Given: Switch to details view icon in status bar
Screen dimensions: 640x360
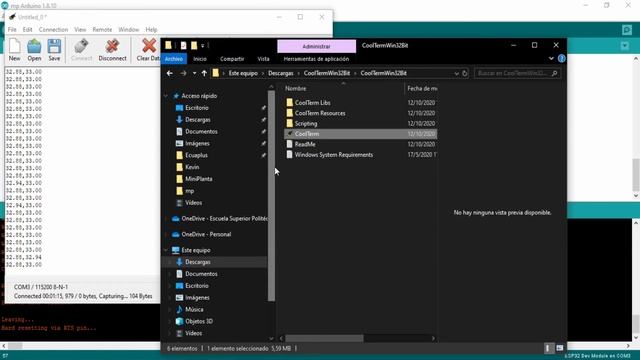Looking at the screenshot, I should [x=547, y=348].
